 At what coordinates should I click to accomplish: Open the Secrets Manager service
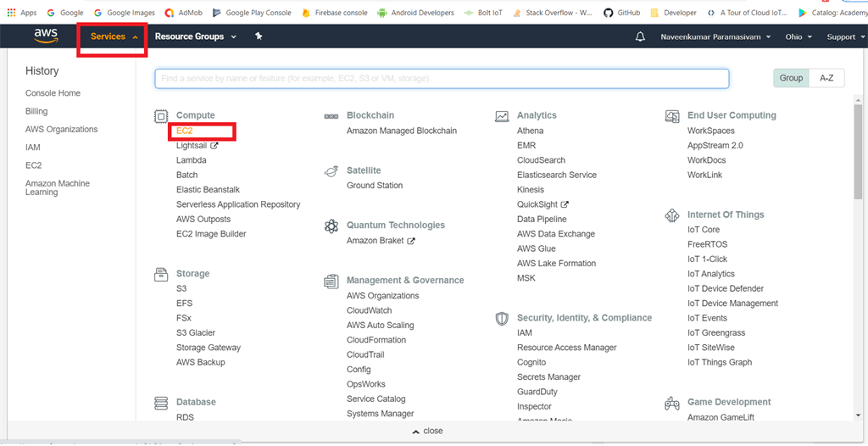tap(549, 376)
